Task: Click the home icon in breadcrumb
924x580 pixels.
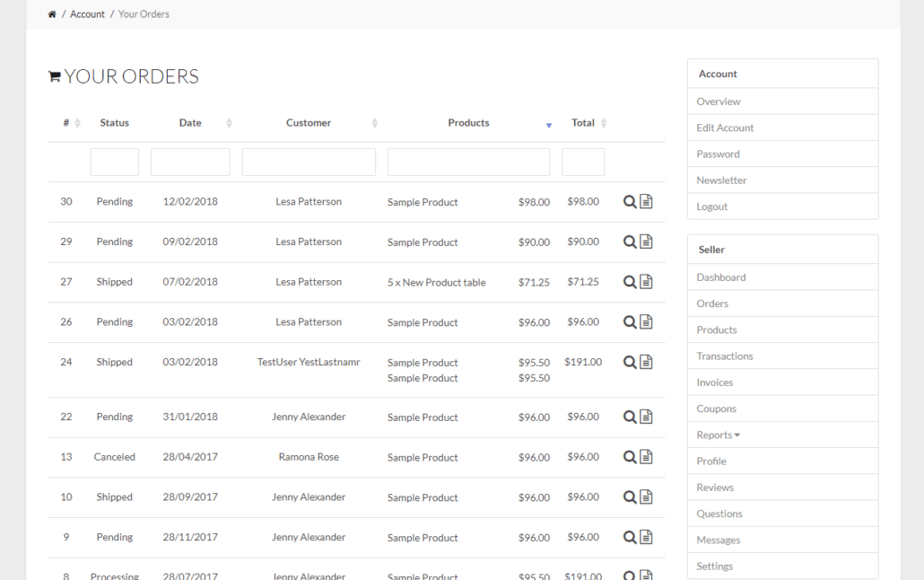Action: [x=52, y=14]
